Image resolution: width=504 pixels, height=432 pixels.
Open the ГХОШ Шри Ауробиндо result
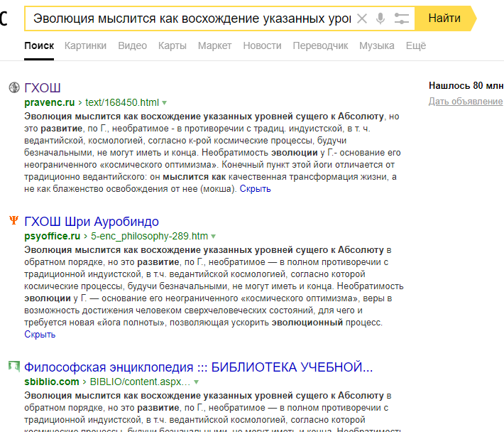[x=92, y=222]
